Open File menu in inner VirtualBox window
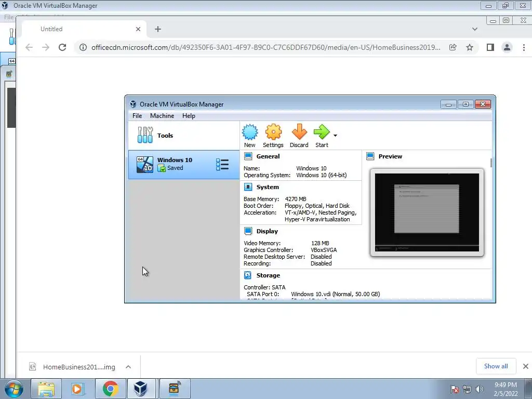 [137, 116]
